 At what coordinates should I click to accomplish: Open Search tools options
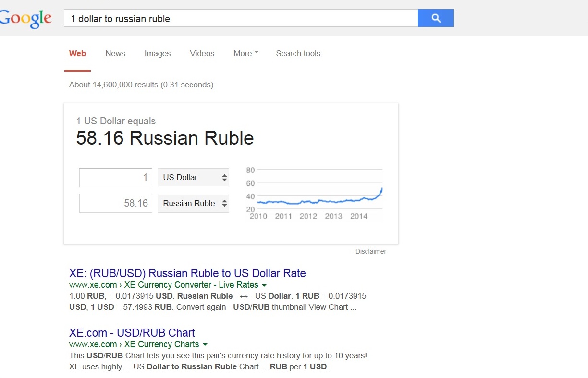tap(298, 53)
